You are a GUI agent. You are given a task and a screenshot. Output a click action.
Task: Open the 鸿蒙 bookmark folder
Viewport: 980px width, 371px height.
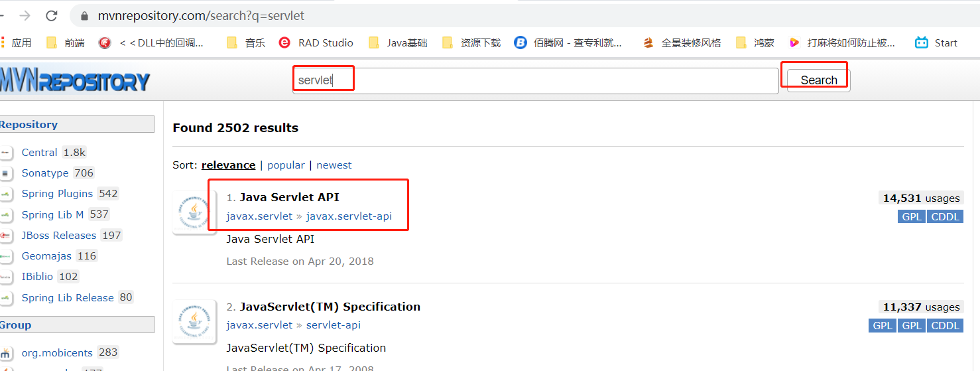pos(755,42)
